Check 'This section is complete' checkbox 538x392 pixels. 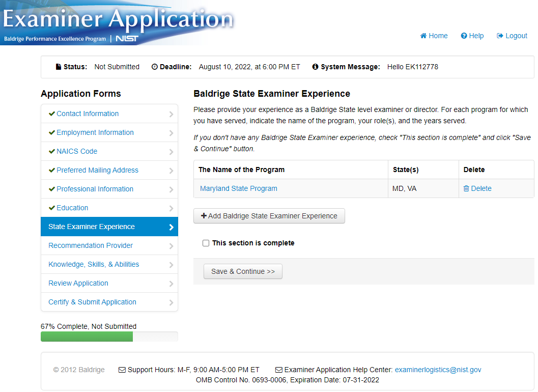206,243
